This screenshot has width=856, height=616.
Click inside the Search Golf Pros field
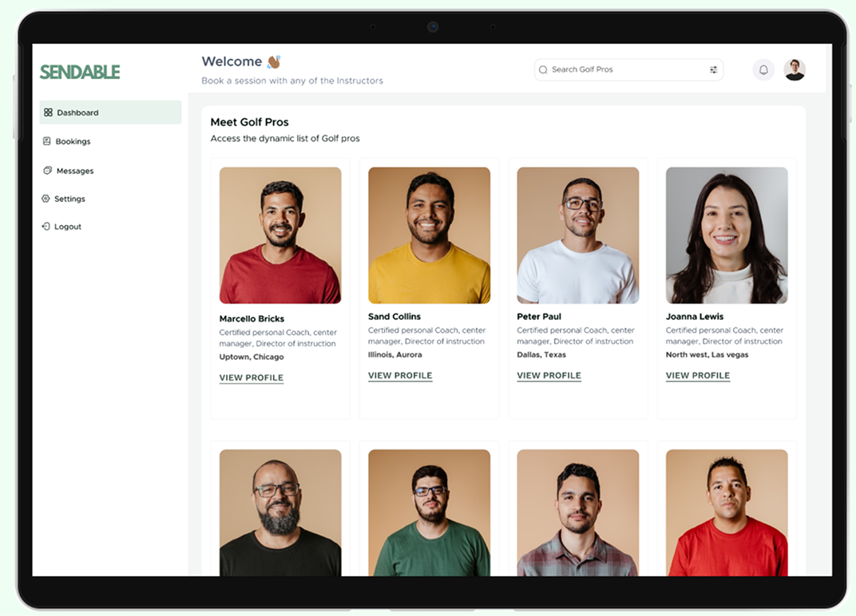pyautogui.click(x=607, y=69)
